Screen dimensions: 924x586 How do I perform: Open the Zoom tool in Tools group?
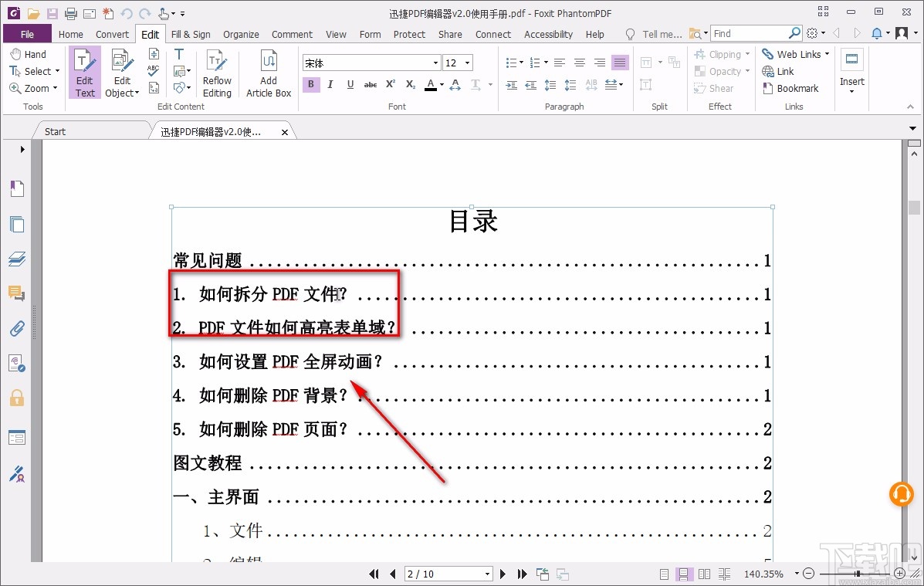[33, 88]
